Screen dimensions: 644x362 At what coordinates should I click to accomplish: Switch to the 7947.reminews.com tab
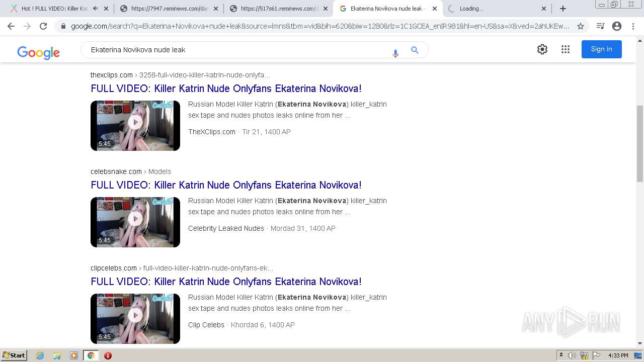pos(169,9)
